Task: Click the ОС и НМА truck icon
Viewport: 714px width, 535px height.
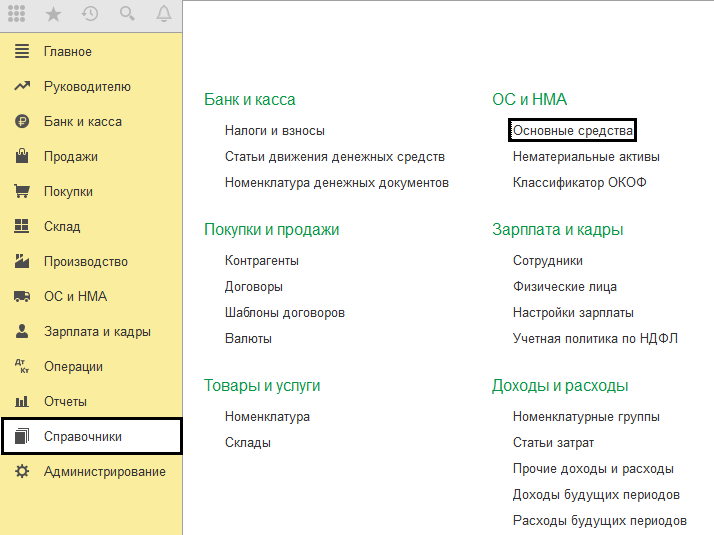Action: (x=22, y=296)
